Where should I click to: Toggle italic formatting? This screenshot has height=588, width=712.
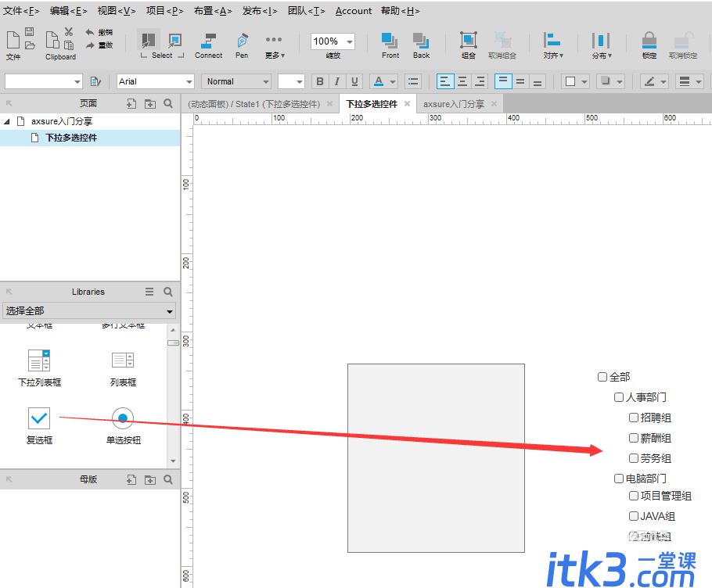pyautogui.click(x=337, y=81)
